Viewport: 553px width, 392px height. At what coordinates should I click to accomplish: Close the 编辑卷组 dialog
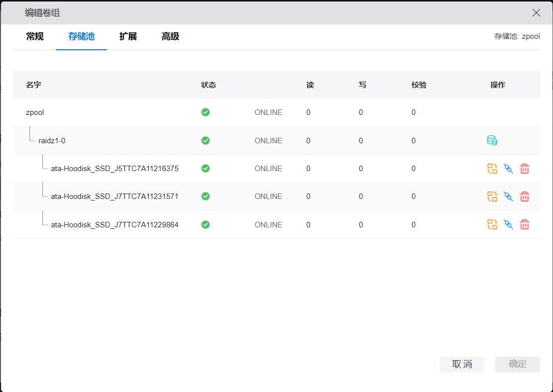tap(536, 13)
